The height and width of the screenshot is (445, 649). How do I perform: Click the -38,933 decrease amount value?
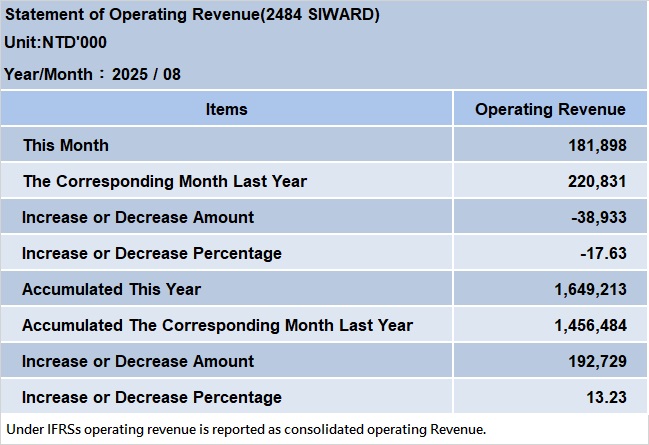pyautogui.click(x=598, y=217)
